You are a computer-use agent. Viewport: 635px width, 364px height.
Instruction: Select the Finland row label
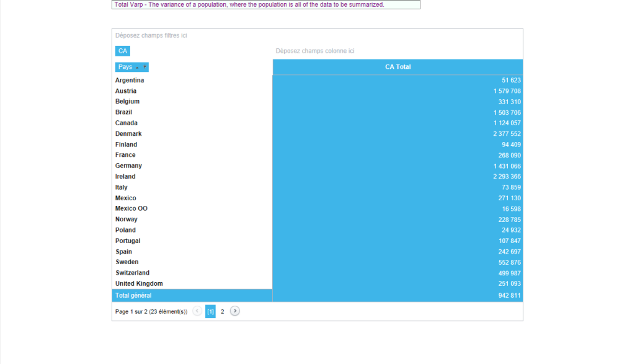point(127,144)
